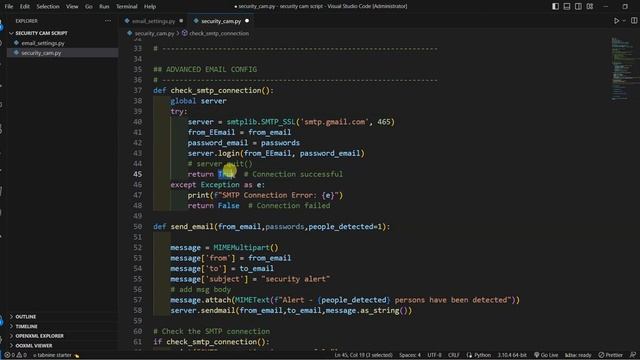This screenshot has height=360, width=640.
Task: Start Go Live server
Action: click(x=546, y=355)
